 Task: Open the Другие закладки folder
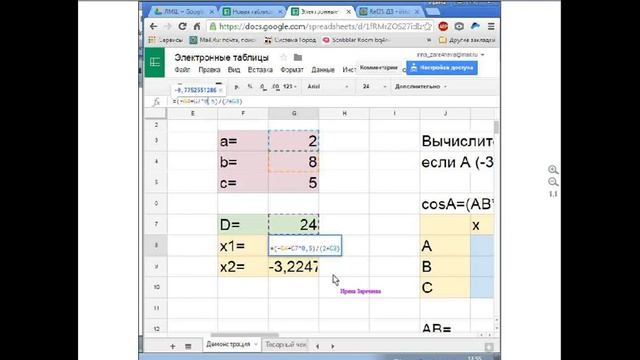pos(467,40)
